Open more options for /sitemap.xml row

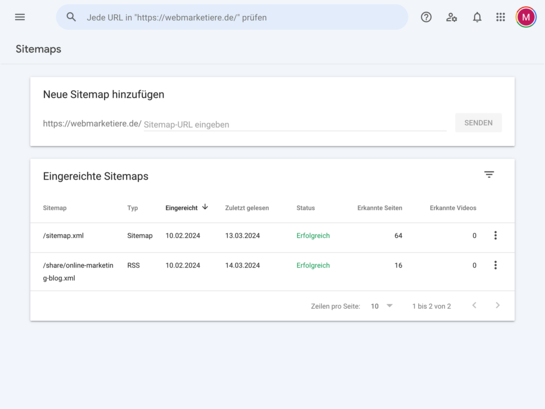click(x=495, y=236)
